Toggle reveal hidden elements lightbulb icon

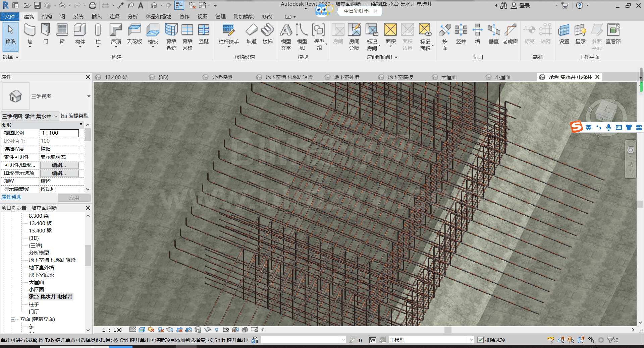click(216, 330)
